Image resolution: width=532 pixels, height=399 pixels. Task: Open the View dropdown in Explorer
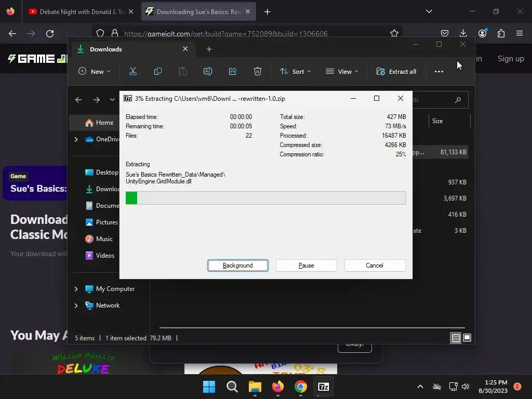coord(342,72)
